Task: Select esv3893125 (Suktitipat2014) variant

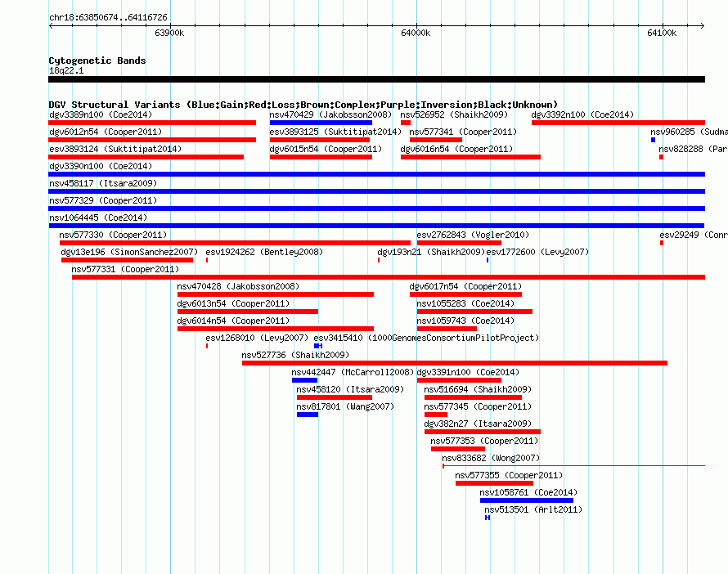Action: (320, 140)
